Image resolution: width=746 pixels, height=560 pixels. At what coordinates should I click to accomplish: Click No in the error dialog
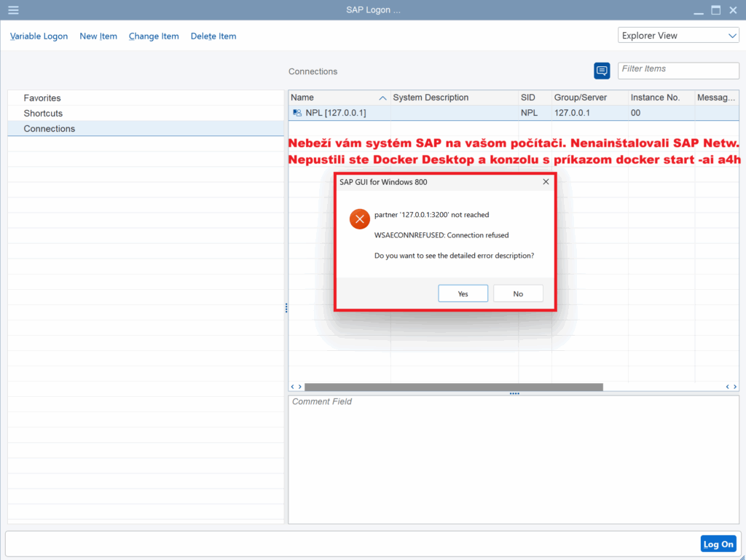(x=518, y=293)
